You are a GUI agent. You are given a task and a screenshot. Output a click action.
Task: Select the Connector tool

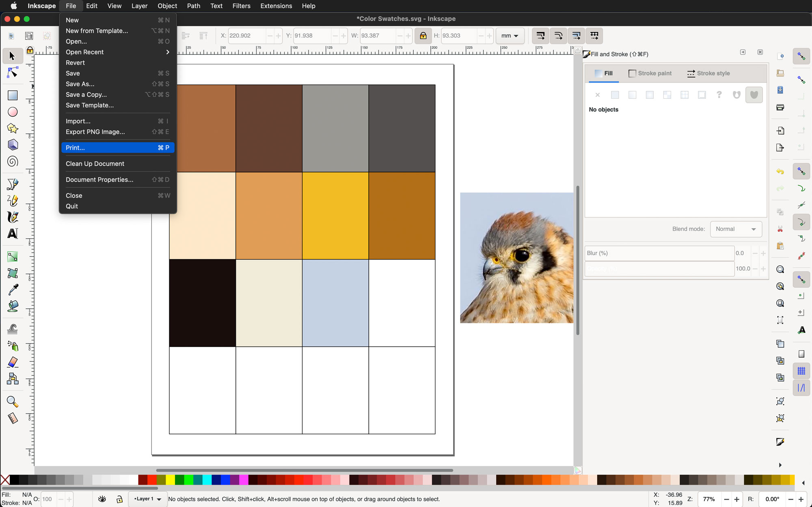pyautogui.click(x=13, y=379)
